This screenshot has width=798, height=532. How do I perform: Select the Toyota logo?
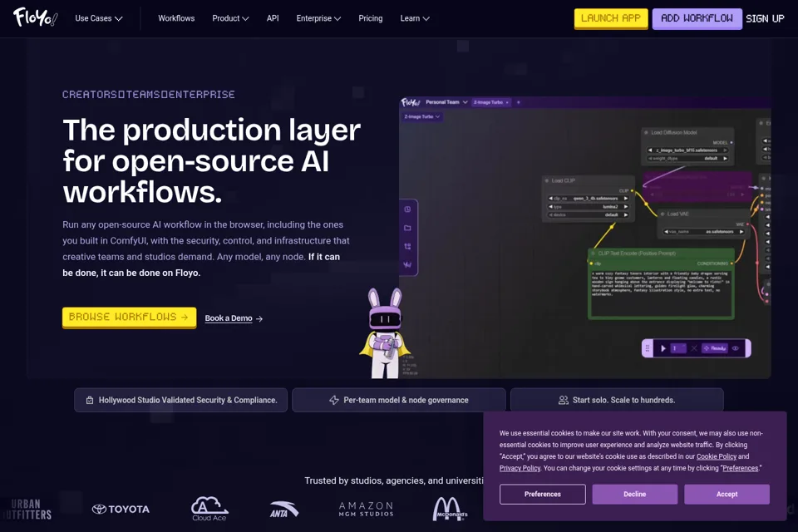pos(121,509)
